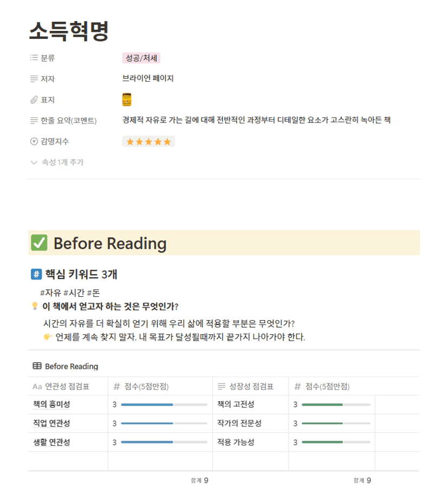448x488 pixels.
Task: Click the 표지 paperclip attachment icon
Action: pyautogui.click(x=34, y=100)
